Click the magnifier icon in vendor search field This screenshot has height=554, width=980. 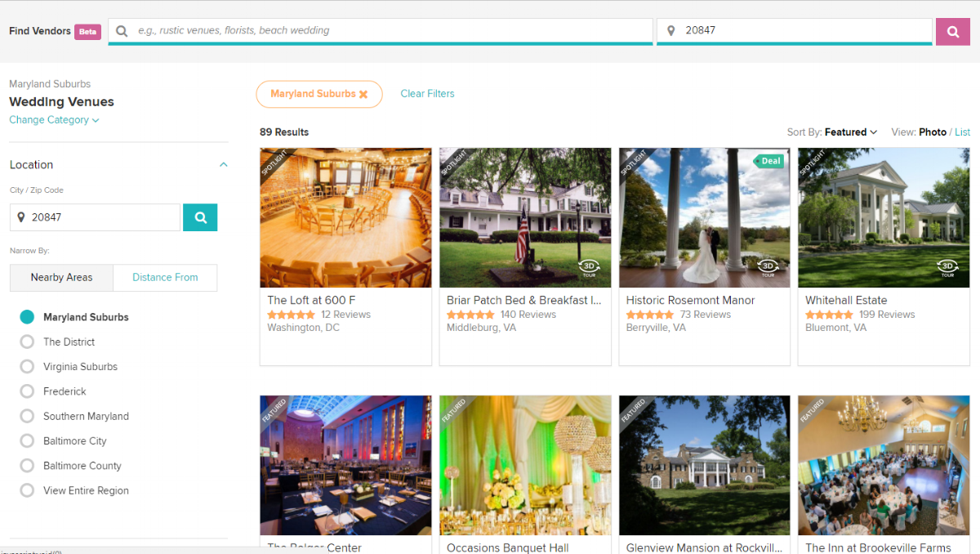point(122,31)
